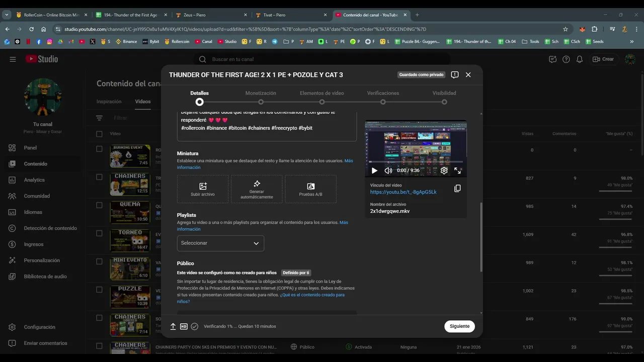Check the CHAINERS 12:15 video row
This screenshot has height=362, width=644.
(99, 177)
